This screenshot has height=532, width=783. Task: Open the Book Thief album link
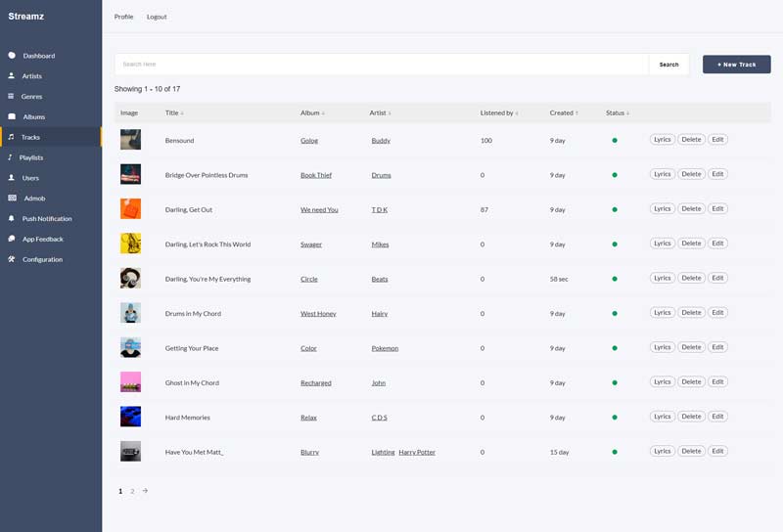pos(315,175)
